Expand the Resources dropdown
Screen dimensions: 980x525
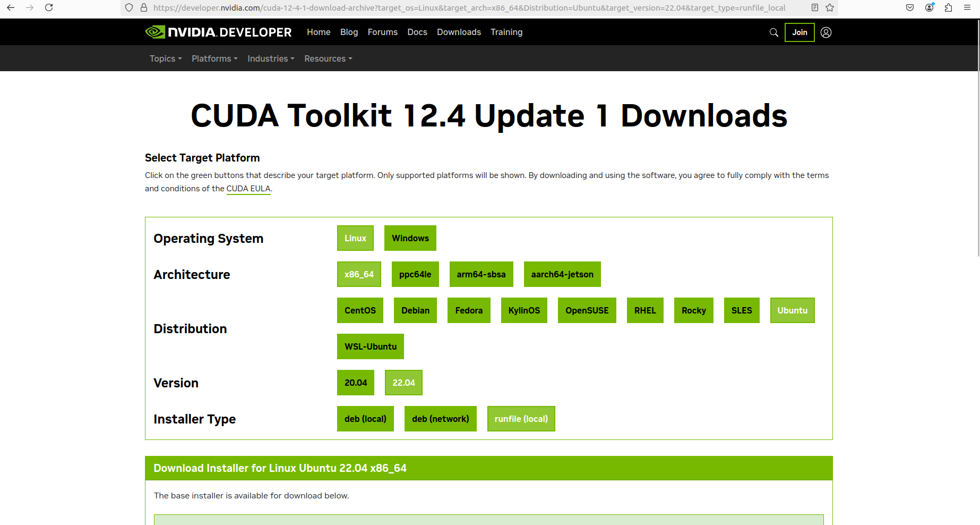[328, 58]
